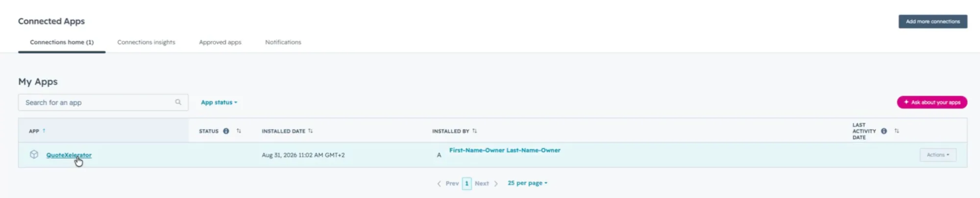
Task: Open the Notifications tab
Action: (283, 42)
